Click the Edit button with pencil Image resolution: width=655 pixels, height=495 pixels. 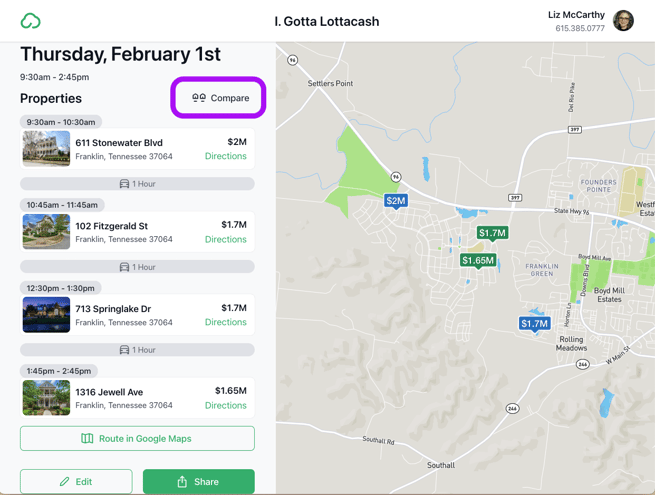tap(76, 481)
